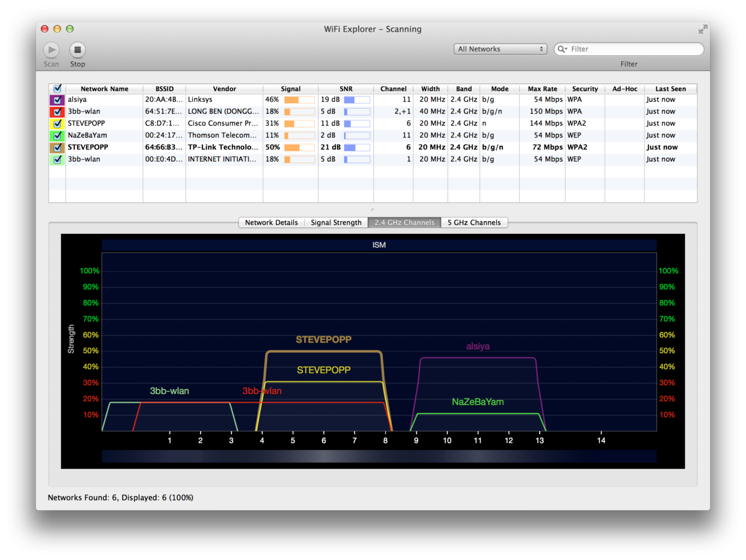Screen dimensions: 746x560
Task: Sort by the BSSID column header
Action: coord(164,89)
